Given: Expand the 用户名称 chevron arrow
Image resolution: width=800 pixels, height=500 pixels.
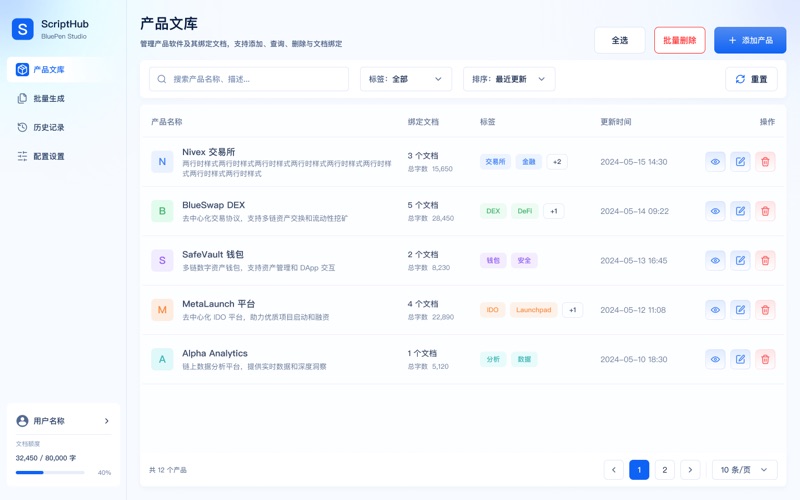Looking at the screenshot, I should (x=107, y=421).
